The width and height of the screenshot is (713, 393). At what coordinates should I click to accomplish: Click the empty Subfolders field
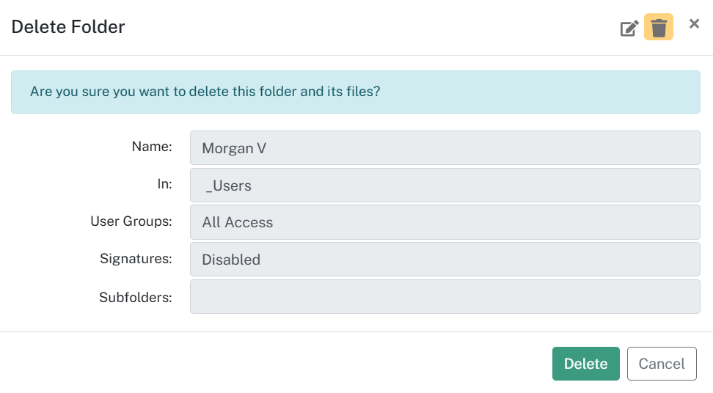pos(445,297)
